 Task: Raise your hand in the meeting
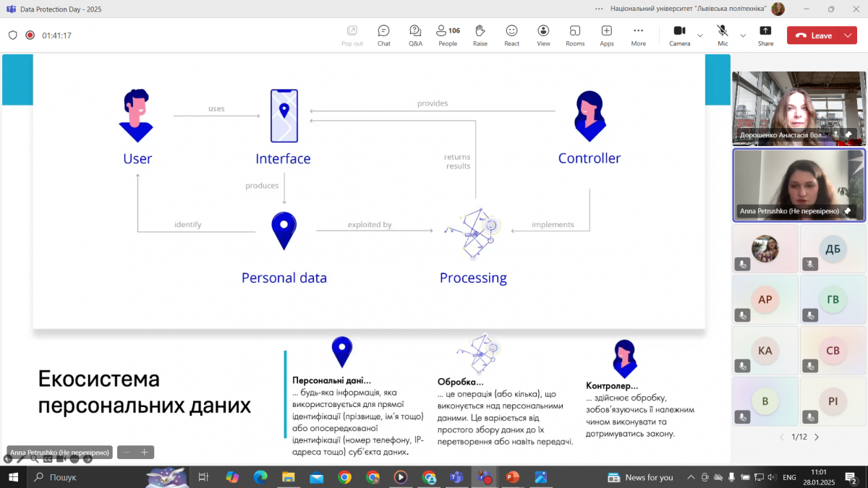coord(480,35)
